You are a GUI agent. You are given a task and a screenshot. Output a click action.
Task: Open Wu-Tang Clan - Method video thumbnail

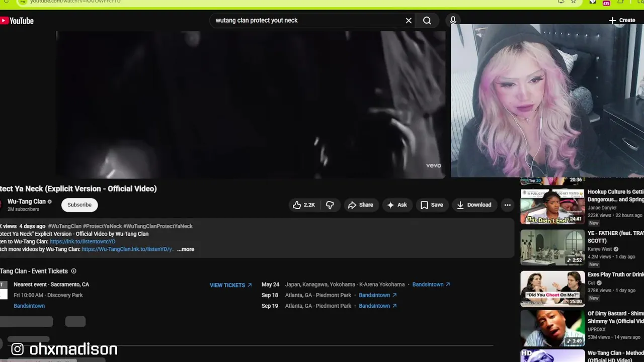[x=552, y=356]
